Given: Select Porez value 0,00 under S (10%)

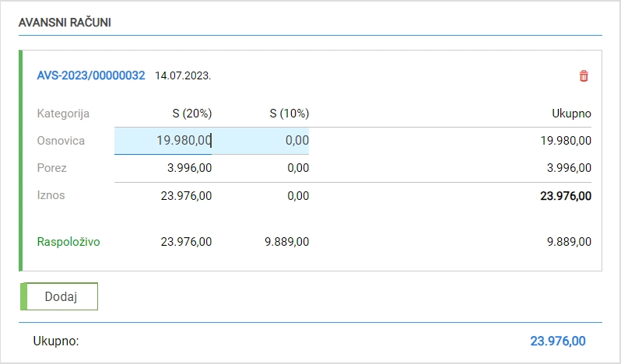Looking at the screenshot, I should pyautogui.click(x=298, y=168).
